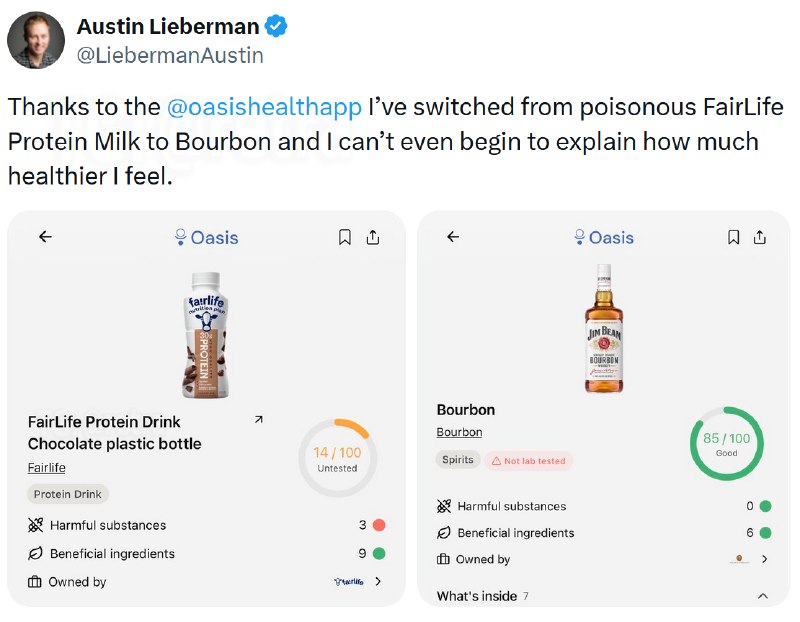Click the back arrow on FairLife card

(x=45, y=237)
